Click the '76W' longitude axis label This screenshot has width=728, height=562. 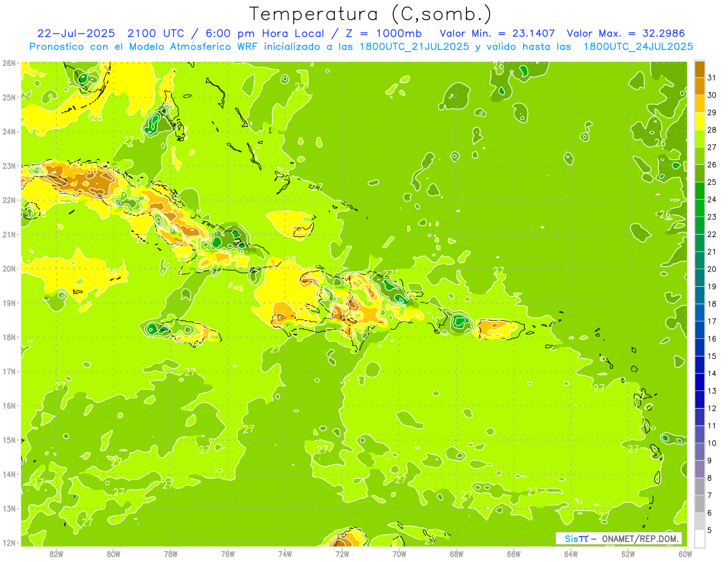pyautogui.click(x=227, y=554)
